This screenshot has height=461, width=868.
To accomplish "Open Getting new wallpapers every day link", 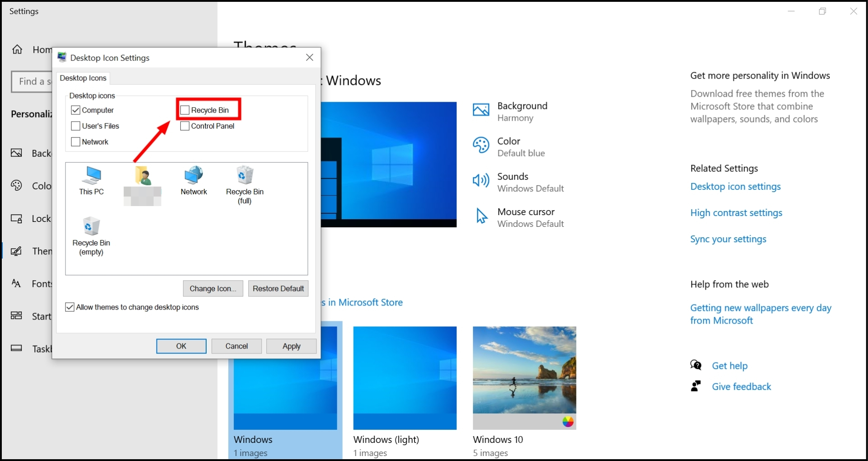I will [761, 314].
